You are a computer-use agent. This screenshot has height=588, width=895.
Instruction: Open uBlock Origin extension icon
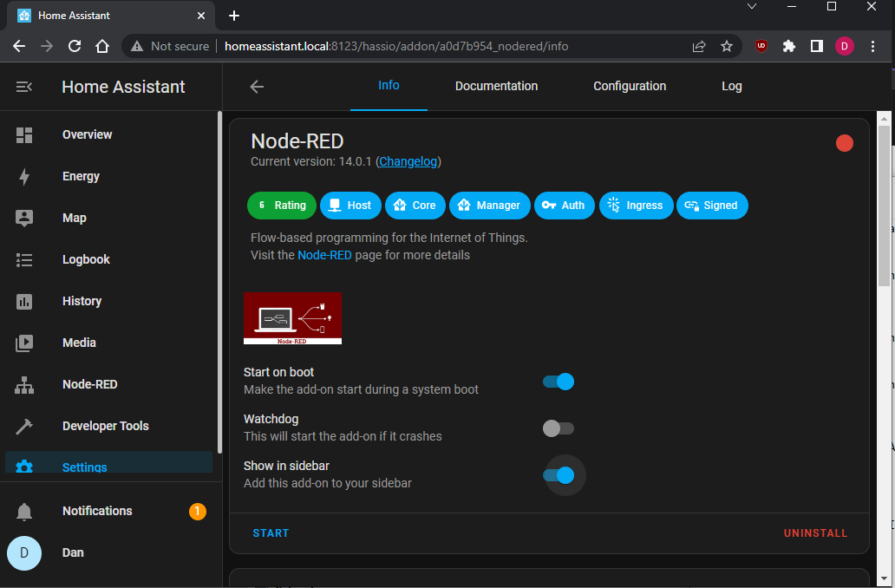pos(761,46)
